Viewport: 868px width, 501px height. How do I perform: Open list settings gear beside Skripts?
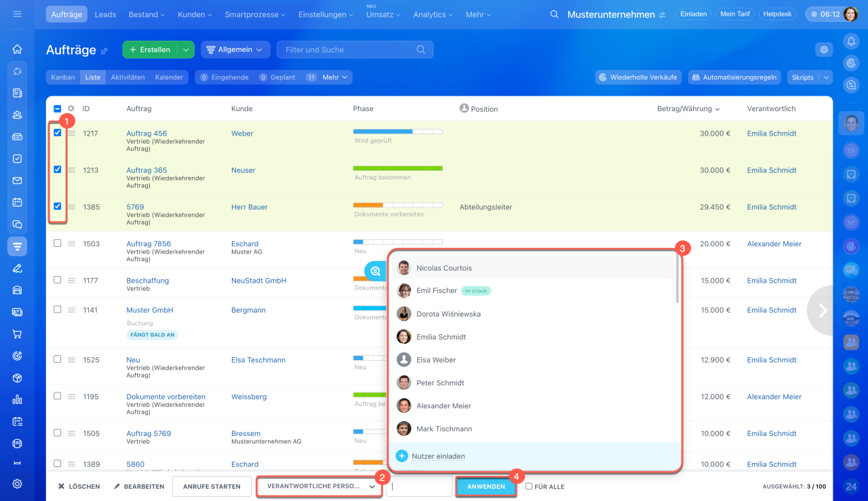coord(824,49)
